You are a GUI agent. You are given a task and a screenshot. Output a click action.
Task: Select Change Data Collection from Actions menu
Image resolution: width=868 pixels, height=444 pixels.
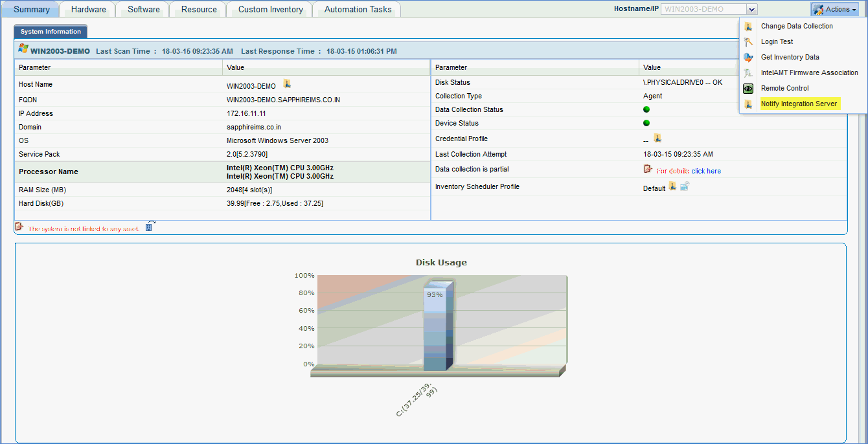click(797, 27)
